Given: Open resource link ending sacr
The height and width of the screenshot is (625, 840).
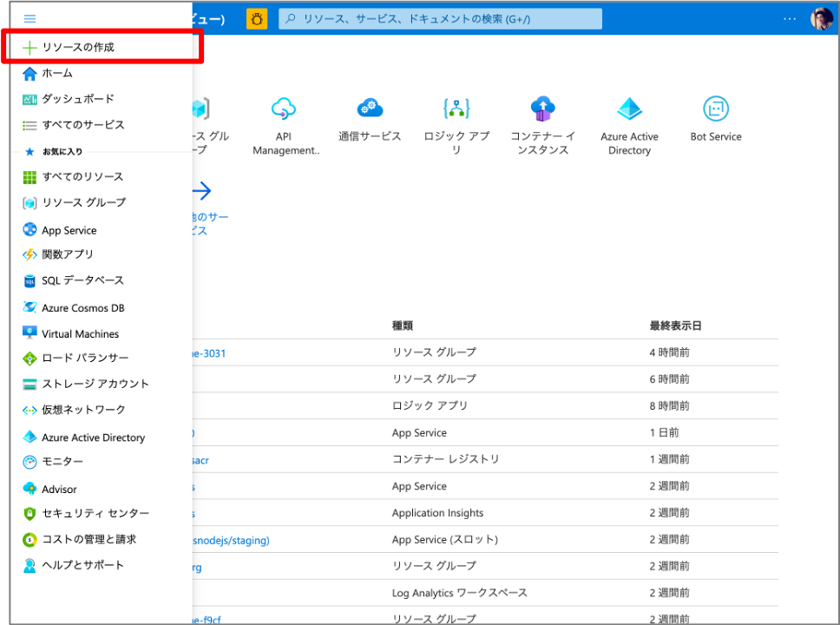Looking at the screenshot, I should pos(200,460).
